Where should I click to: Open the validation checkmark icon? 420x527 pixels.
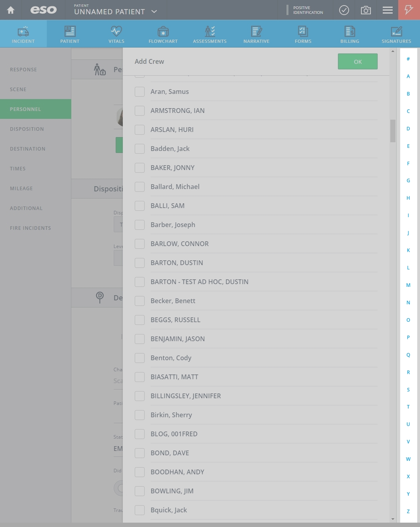pyautogui.click(x=344, y=10)
